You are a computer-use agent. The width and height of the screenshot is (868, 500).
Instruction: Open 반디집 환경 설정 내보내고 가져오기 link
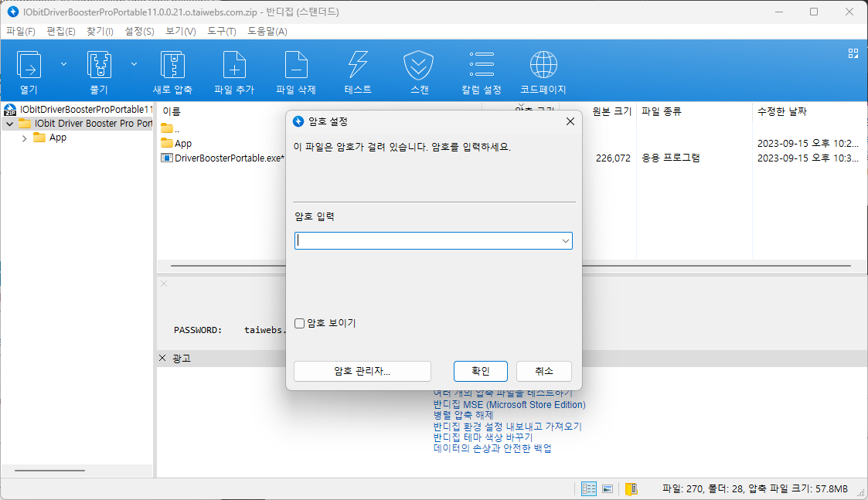tap(507, 427)
